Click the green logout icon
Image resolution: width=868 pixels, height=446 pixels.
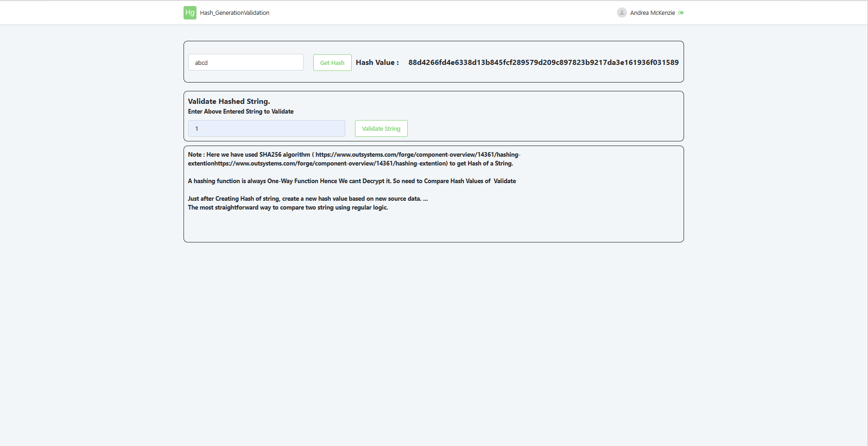(681, 13)
